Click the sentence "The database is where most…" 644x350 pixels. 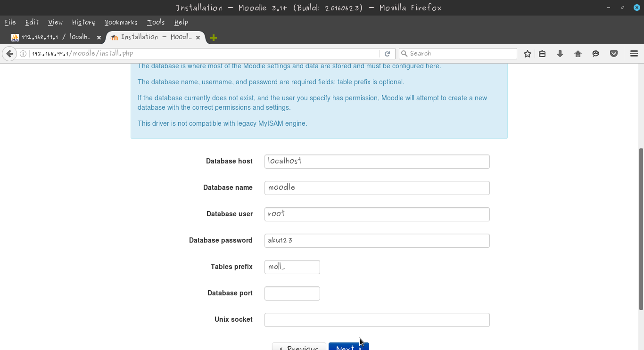[289, 66]
